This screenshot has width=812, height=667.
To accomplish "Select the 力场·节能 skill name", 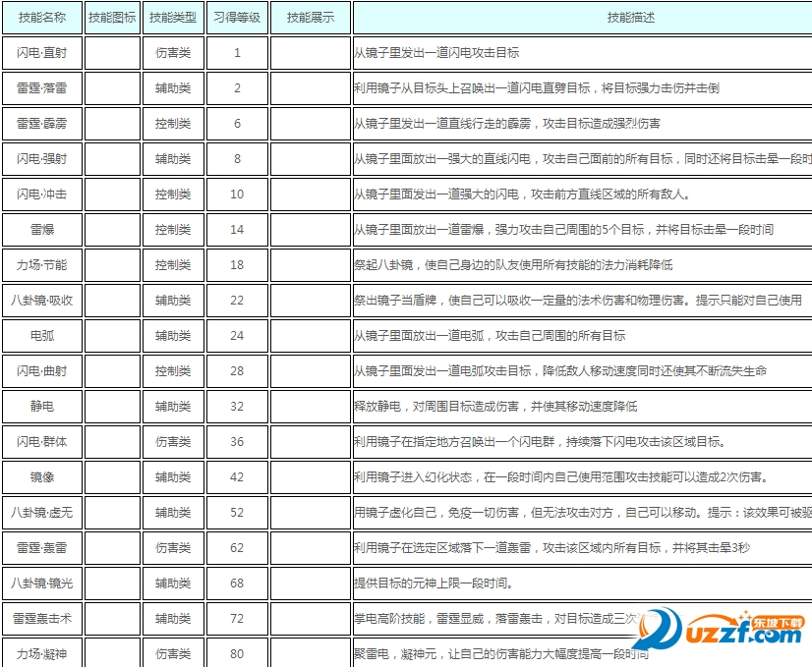I will click(42, 265).
